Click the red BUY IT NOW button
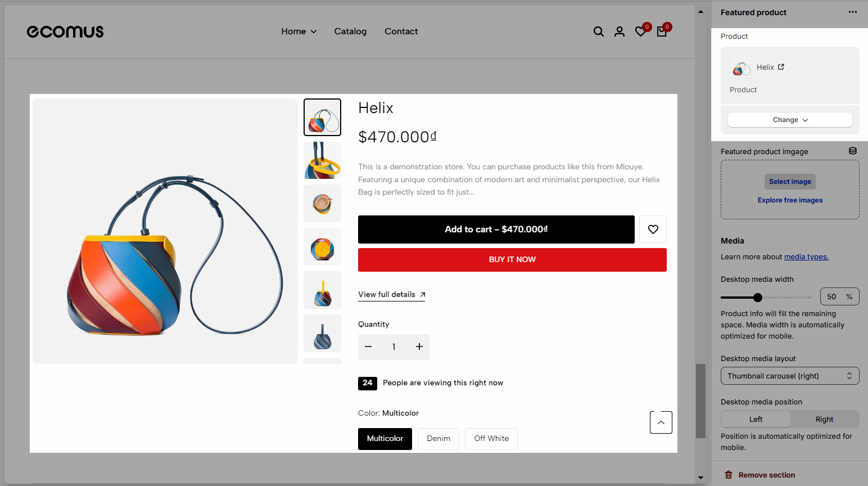 click(x=512, y=260)
